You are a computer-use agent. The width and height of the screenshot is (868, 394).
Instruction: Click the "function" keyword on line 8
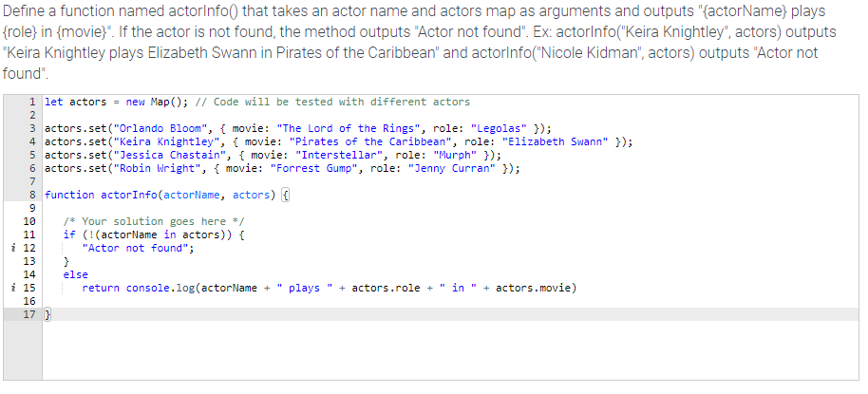point(69,195)
